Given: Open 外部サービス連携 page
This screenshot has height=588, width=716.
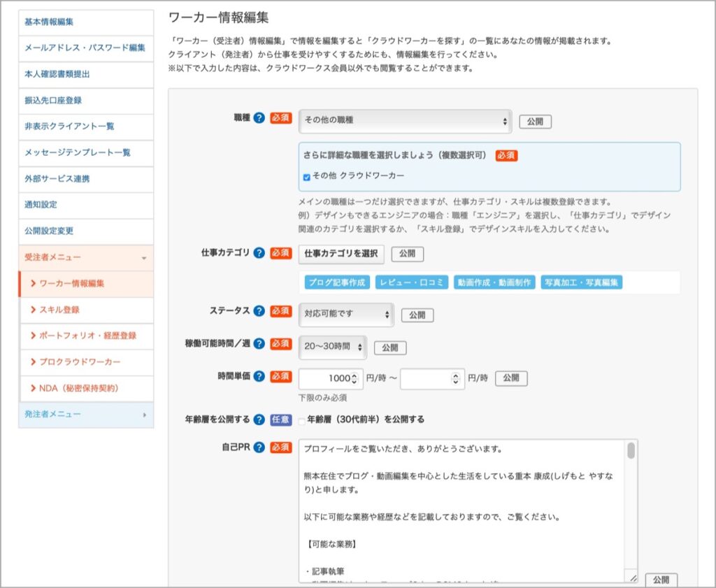Looking at the screenshot, I should point(86,179).
